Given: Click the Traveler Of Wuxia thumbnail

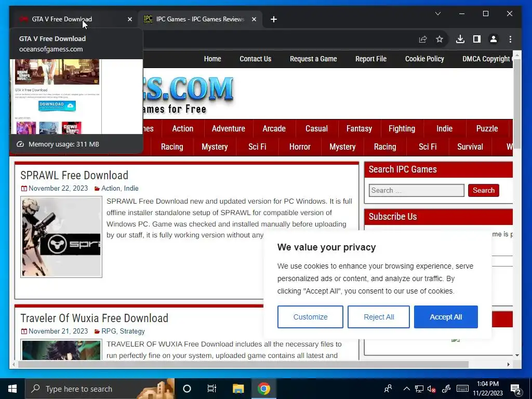Looking at the screenshot, I should click(61, 350).
